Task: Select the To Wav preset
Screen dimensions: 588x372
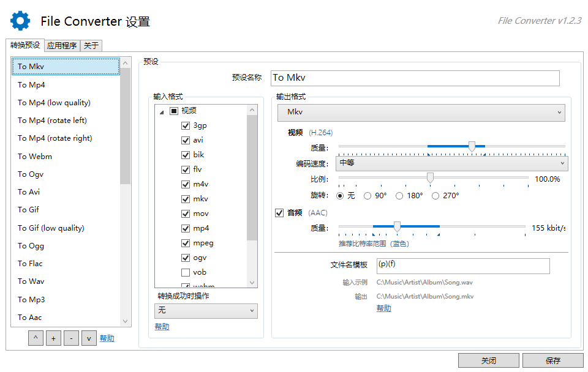Action: 66,281
